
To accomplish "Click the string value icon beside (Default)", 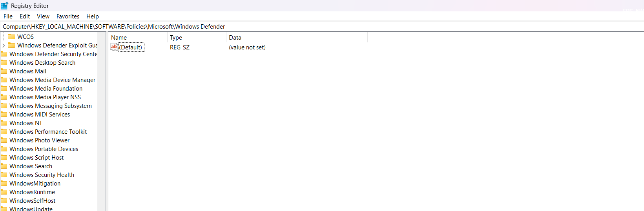I will tap(114, 47).
